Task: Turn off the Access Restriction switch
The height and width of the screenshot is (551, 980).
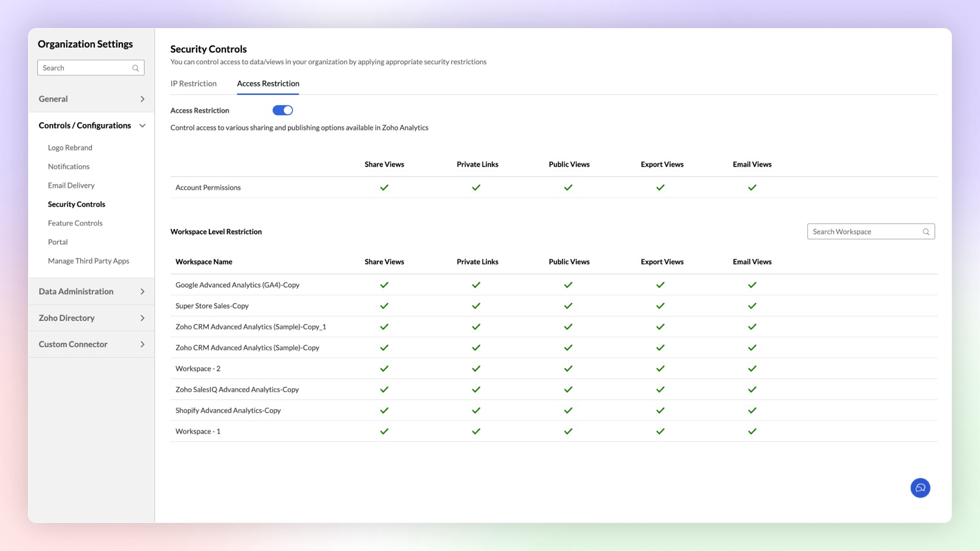Action: (283, 110)
